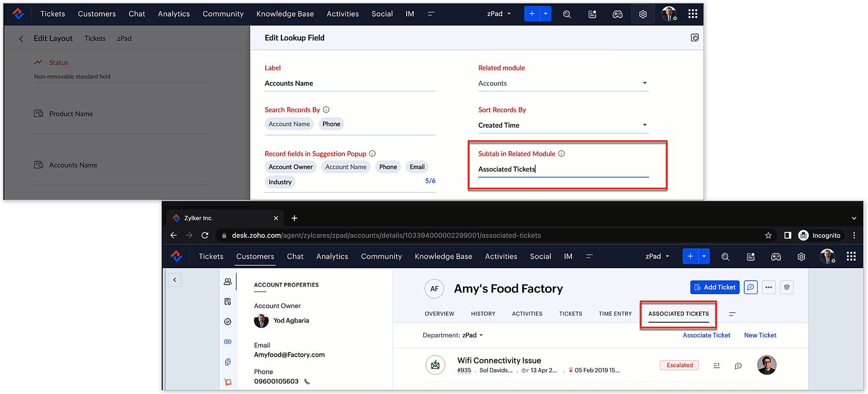Screen dimensions: 868x394
Task: Switch to the HISTORY tab
Action: click(483, 314)
